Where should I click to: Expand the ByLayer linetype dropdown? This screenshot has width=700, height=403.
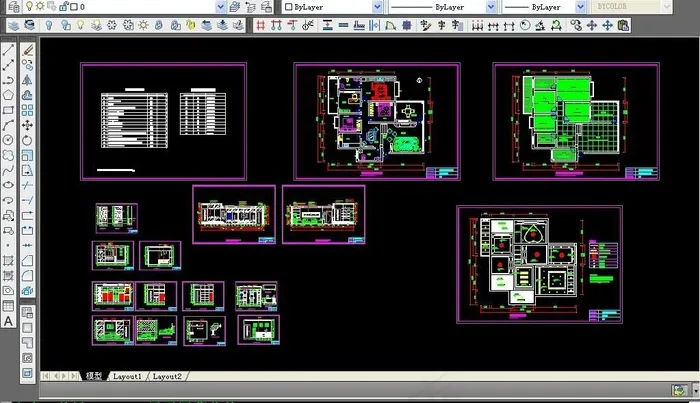(491, 6)
